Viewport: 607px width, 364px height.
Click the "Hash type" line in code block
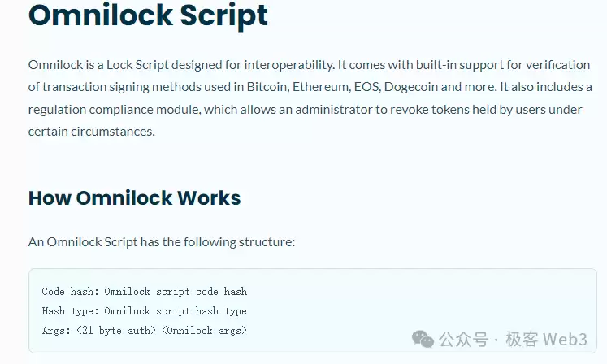[144, 310]
